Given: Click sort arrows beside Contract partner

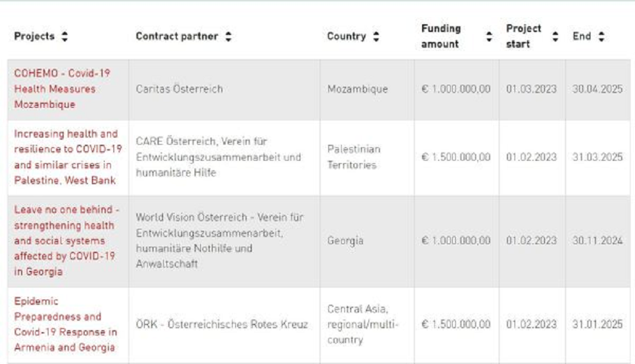Looking at the screenshot, I should tap(228, 37).
